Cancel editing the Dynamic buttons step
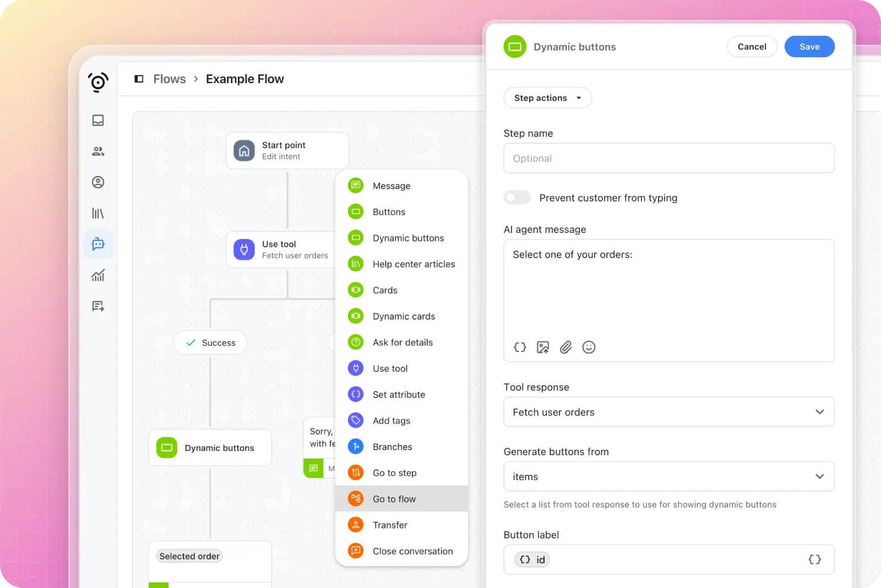Screen dimensions: 881x588 752,46
